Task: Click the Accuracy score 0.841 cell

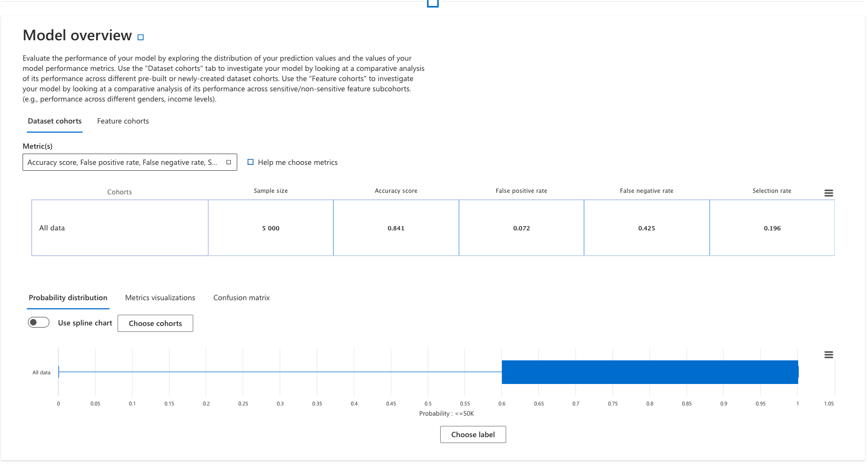Action: click(396, 228)
